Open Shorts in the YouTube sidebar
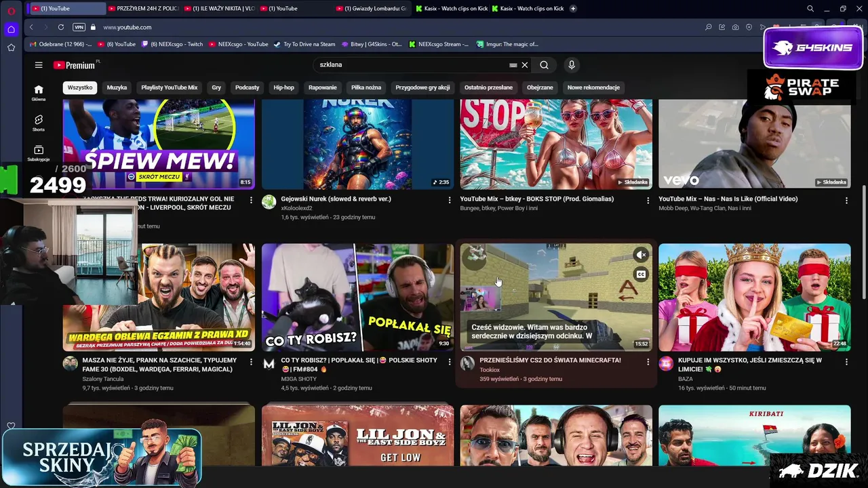 [x=39, y=123]
